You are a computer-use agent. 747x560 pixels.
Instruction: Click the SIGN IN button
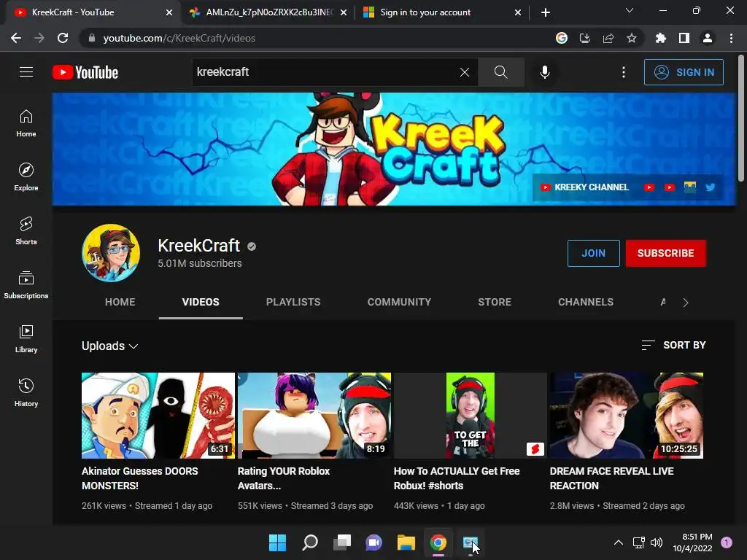684,72
